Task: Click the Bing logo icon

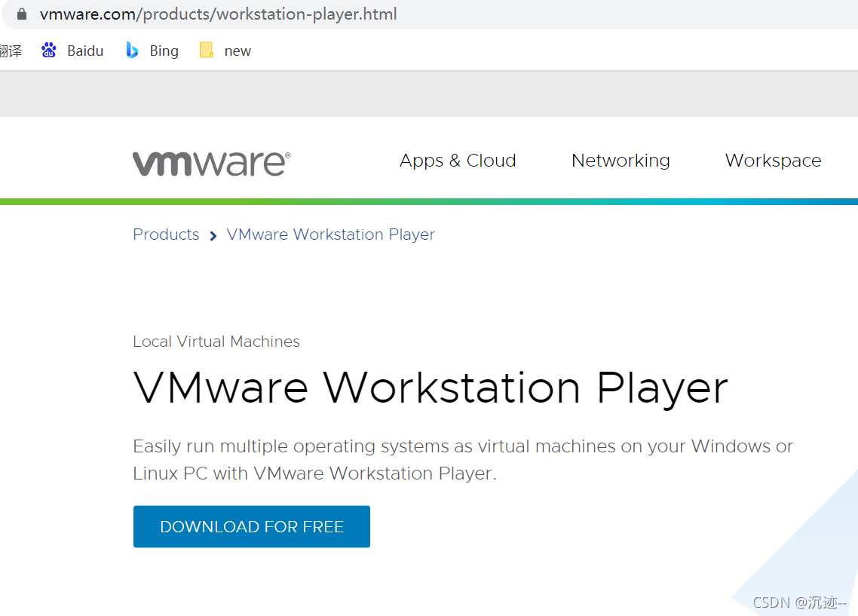Action: (x=132, y=50)
